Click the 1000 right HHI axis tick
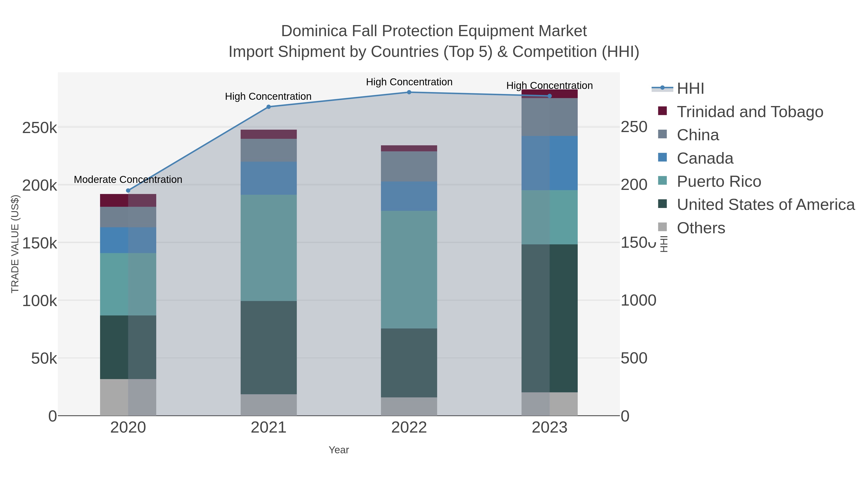The height and width of the screenshot is (488, 868). coord(638,300)
